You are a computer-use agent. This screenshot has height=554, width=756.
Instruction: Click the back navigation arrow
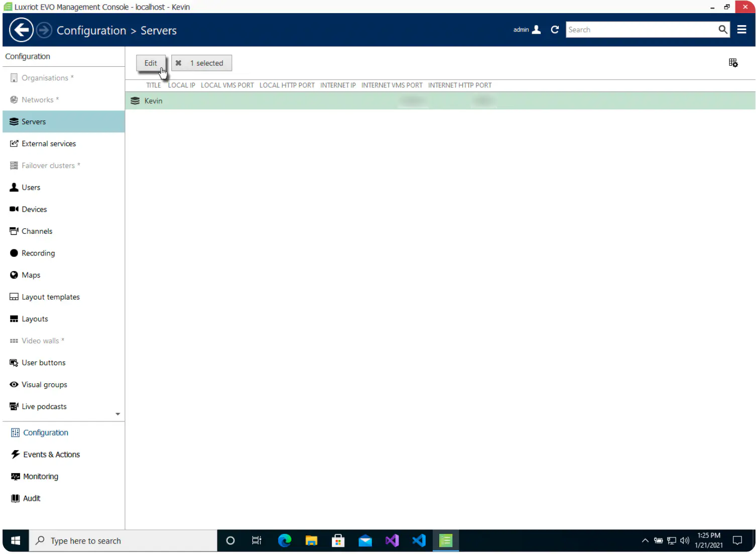click(x=21, y=30)
